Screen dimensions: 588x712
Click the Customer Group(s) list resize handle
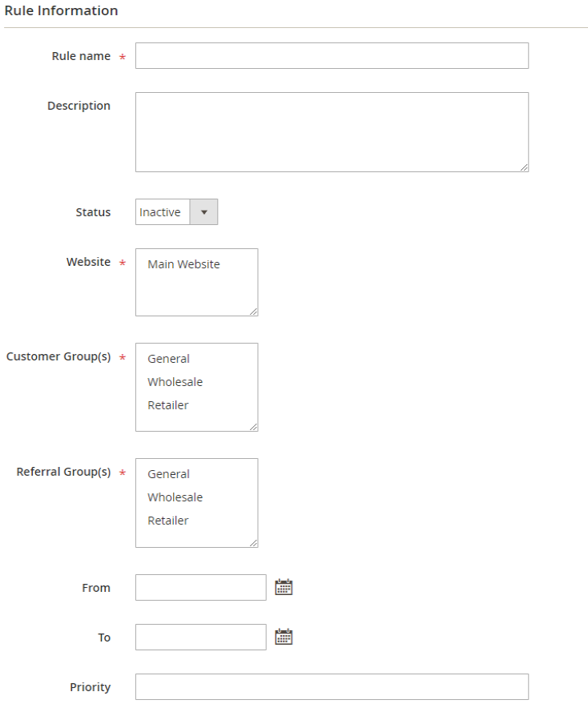pyautogui.click(x=254, y=427)
